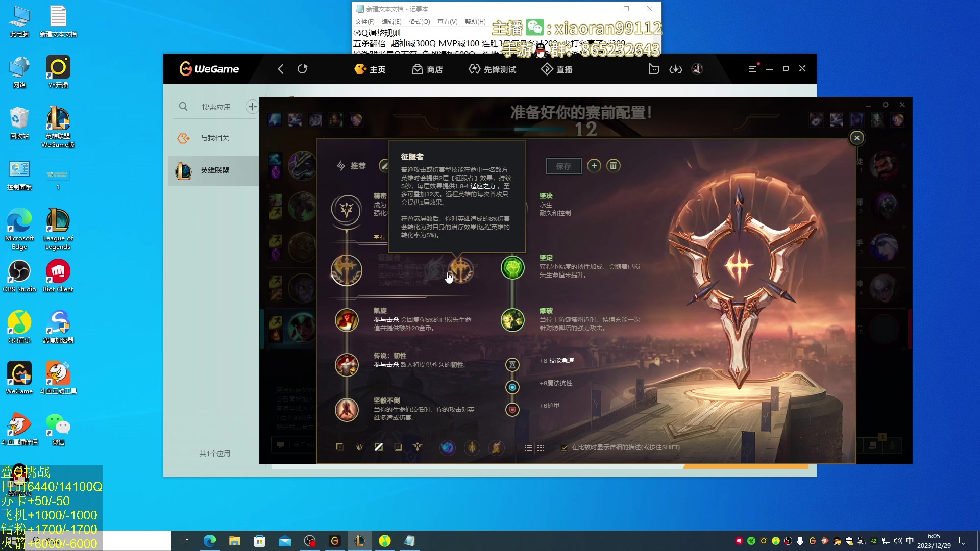Go back in WeGame navigation
The width and height of the screenshot is (980, 551).
coord(280,69)
